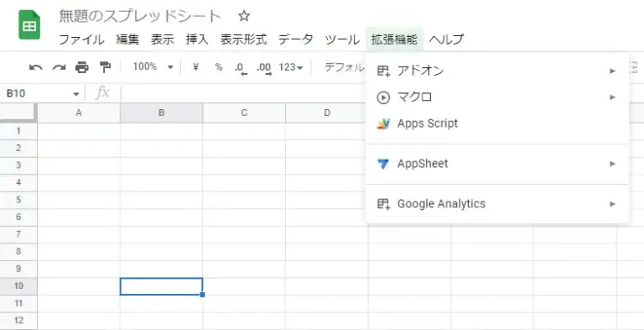Click the Google Analytics add-on icon
Image resolution: width=644 pixels, height=330 pixels.
(383, 204)
